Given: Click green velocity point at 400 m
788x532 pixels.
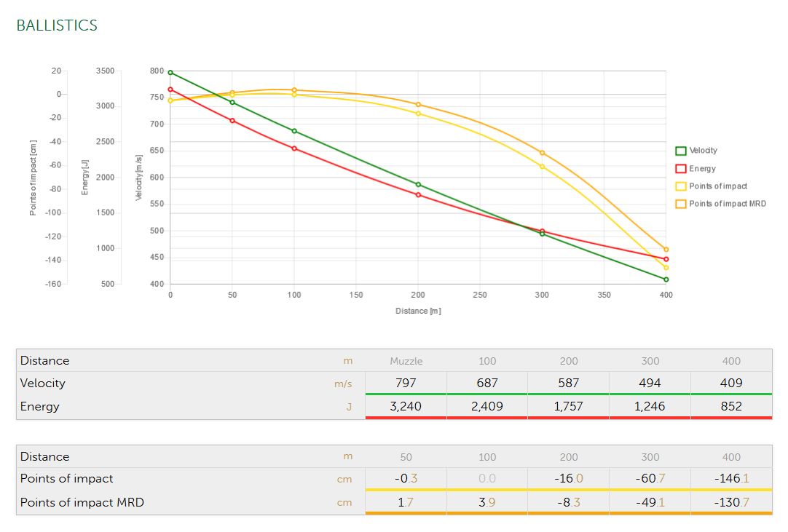Looking at the screenshot, I should click(x=666, y=279).
